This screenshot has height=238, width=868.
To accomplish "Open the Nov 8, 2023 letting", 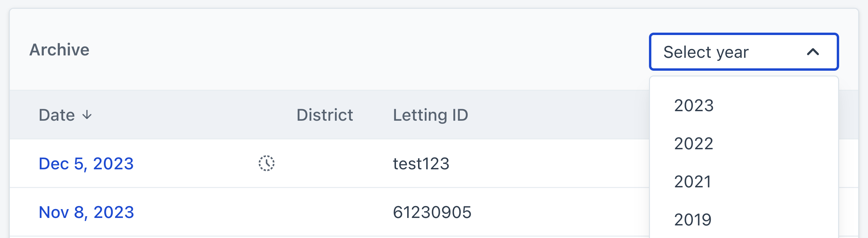I will click(x=86, y=212).
